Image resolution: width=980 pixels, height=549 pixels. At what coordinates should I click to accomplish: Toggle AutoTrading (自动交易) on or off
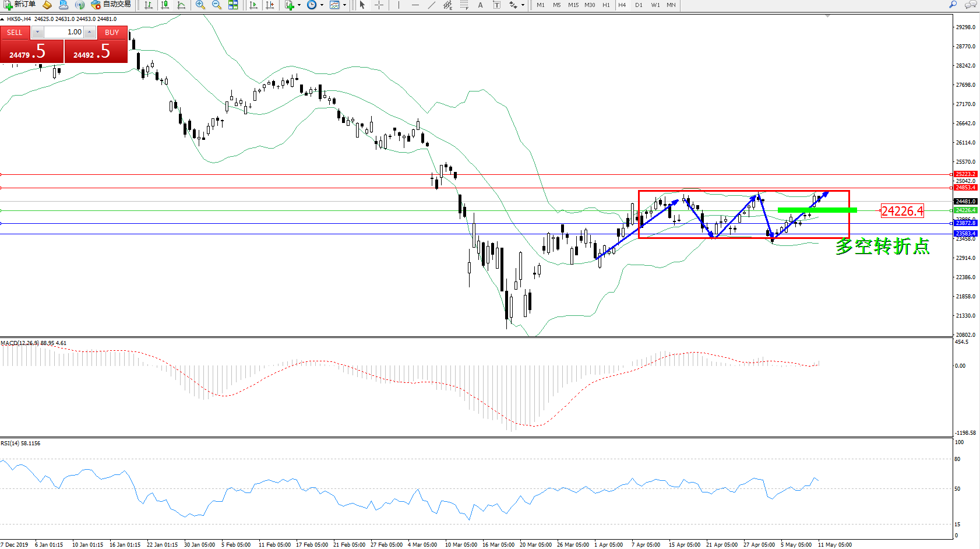pyautogui.click(x=111, y=5)
